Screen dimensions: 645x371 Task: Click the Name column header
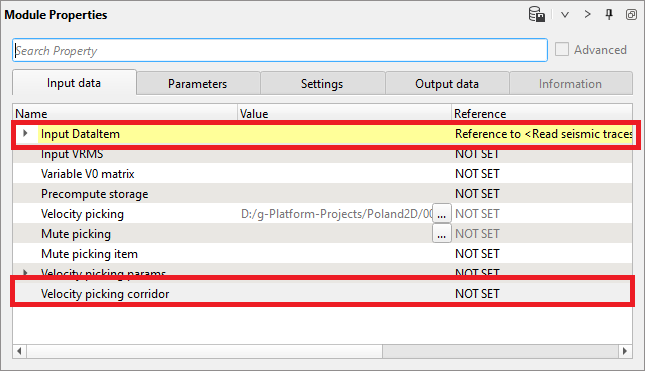125,113
